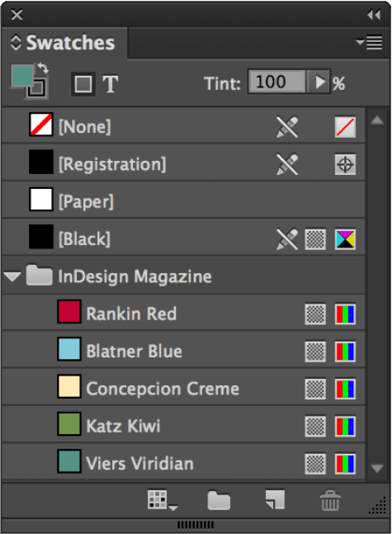Image resolution: width=392 pixels, height=534 pixels.
Task: Click the panel bottom gripper bar
Action: tap(196, 525)
